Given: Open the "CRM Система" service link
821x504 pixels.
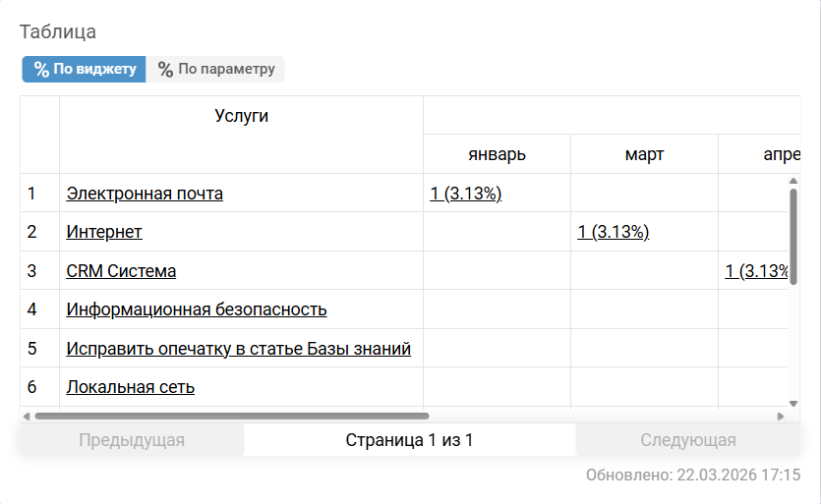Looking at the screenshot, I should [121, 271].
